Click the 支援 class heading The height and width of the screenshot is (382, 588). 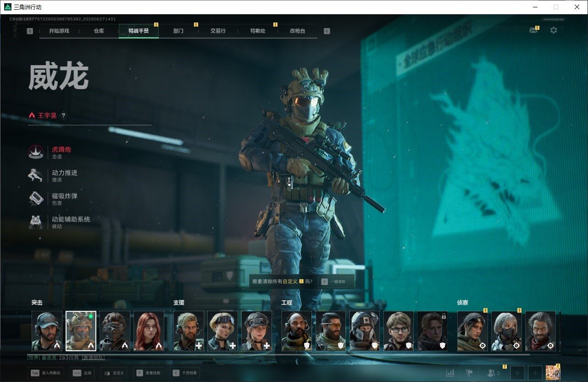[x=179, y=303]
